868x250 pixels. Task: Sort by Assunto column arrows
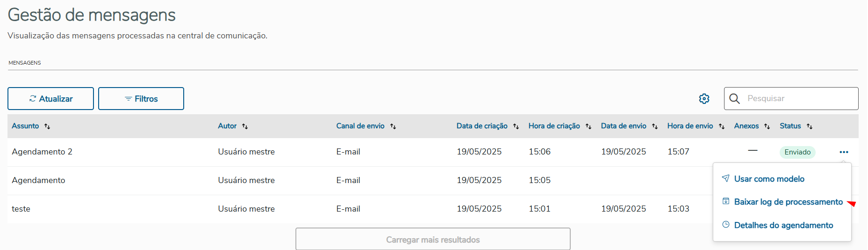point(47,126)
